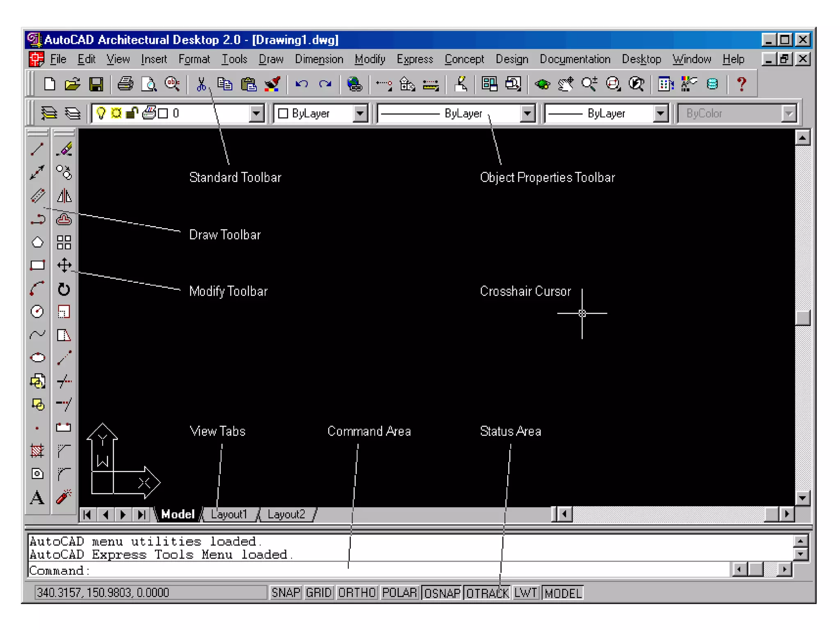Toggle ORTHO mode in status bar
The width and height of the screenshot is (840, 630).
click(x=357, y=593)
